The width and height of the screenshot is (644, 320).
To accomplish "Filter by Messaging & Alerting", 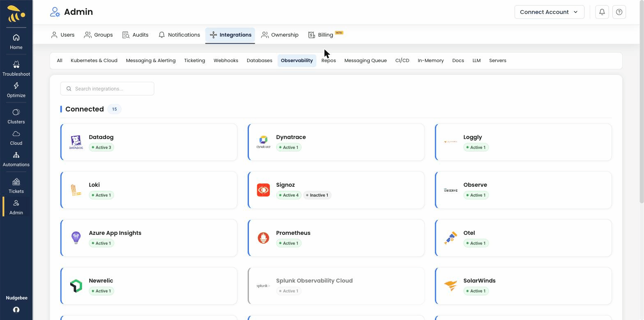I will click(x=151, y=60).
